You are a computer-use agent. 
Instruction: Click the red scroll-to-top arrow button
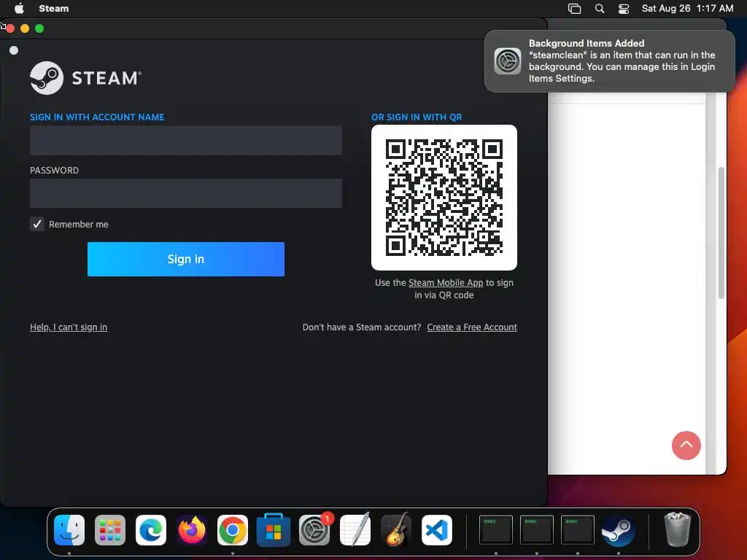[x=686, y=446]
